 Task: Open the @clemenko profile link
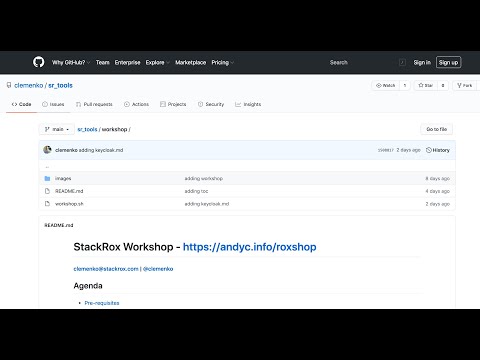[x=158, y=269]
